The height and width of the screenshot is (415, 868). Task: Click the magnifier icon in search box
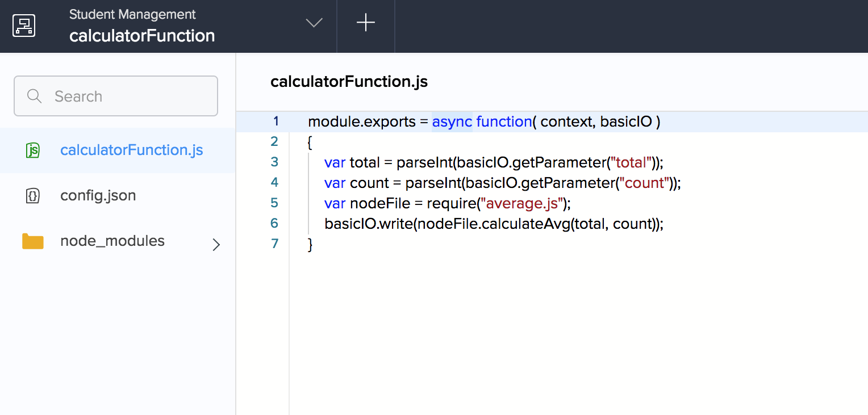click(35, 96)
